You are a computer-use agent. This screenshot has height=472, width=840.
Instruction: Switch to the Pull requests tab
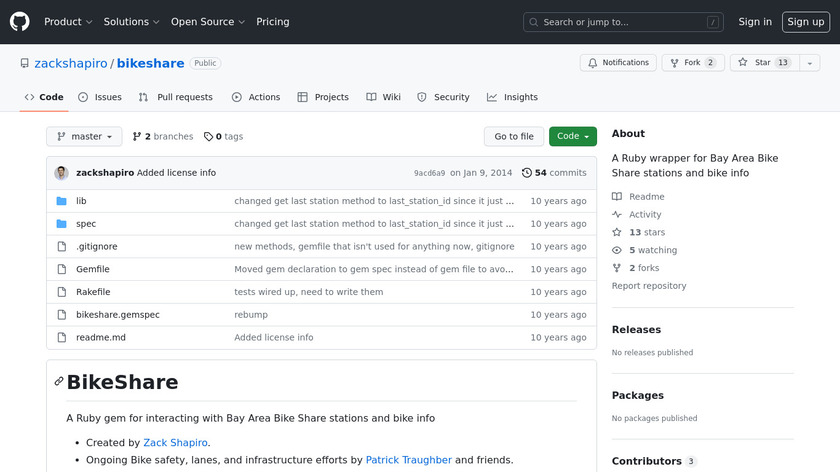[176, 97]
